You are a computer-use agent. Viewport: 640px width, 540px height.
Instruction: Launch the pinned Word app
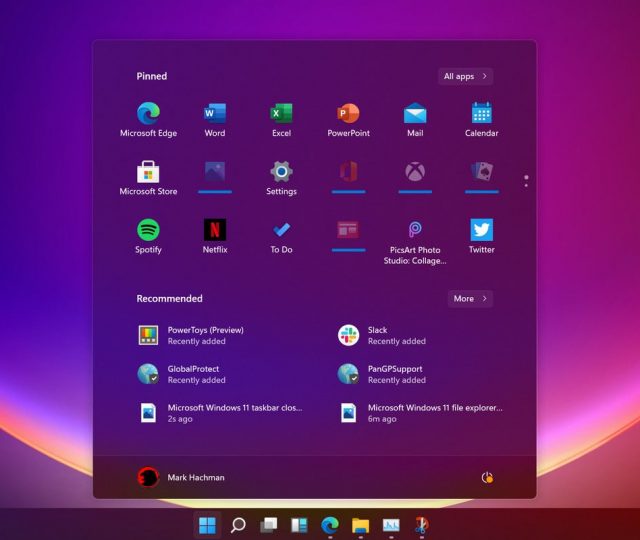tap(215, 114)
